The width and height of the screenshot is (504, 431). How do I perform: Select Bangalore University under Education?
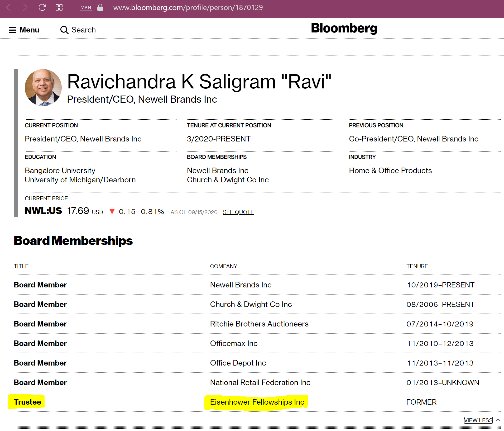60,170
